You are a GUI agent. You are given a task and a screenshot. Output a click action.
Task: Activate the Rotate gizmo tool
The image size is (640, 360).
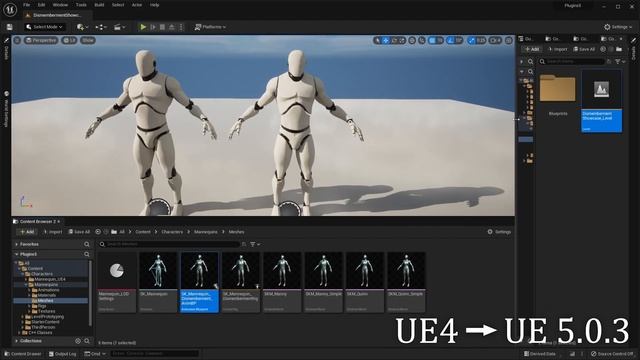(x=394, y=40)
